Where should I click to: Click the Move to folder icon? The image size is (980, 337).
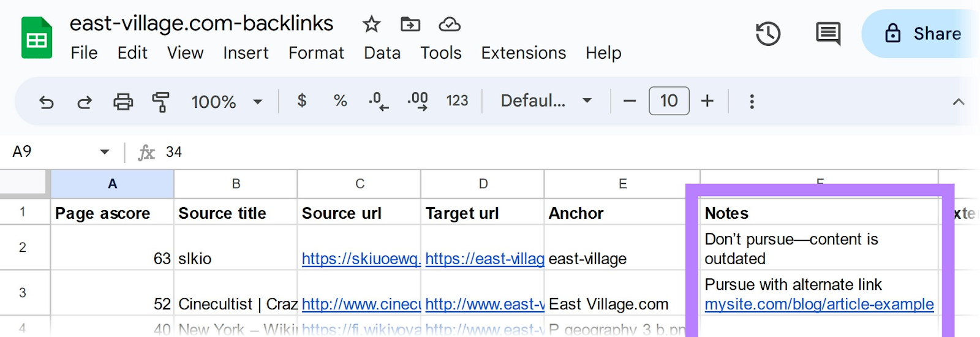coord(410,25)
